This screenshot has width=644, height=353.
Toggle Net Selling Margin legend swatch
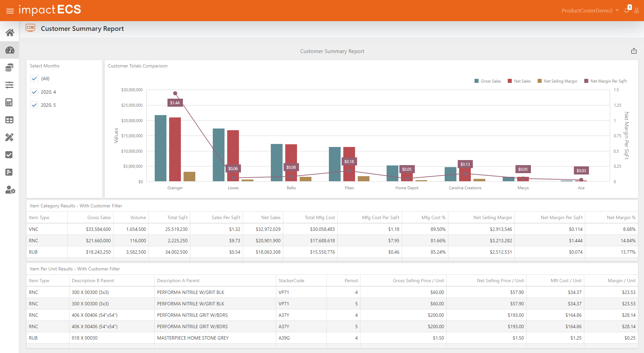coord(540,81)
